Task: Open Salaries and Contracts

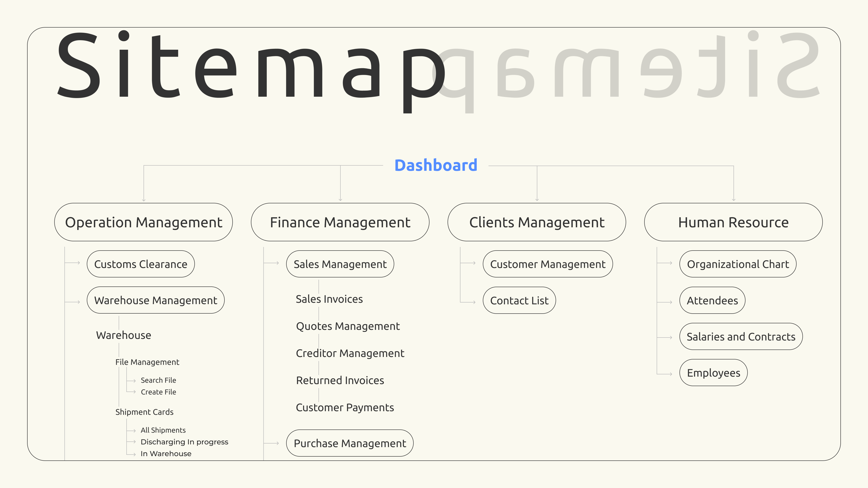Action: tap(741, 336)
